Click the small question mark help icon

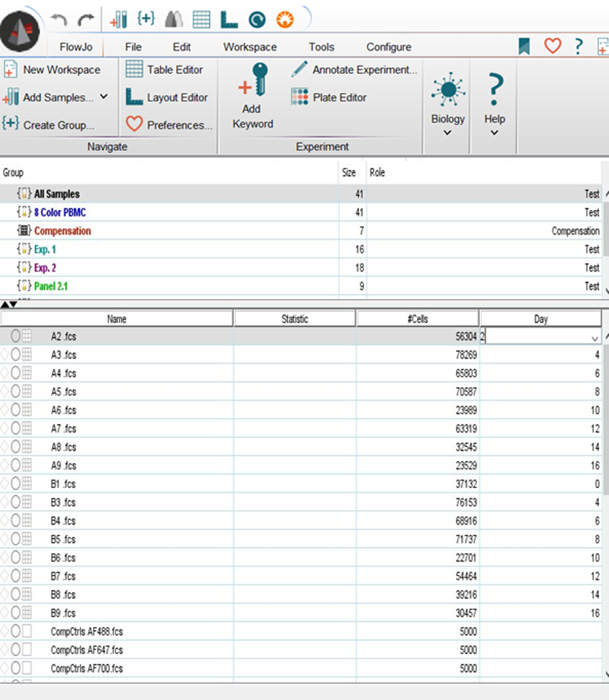pyautogui.click(x=579, y=46)
